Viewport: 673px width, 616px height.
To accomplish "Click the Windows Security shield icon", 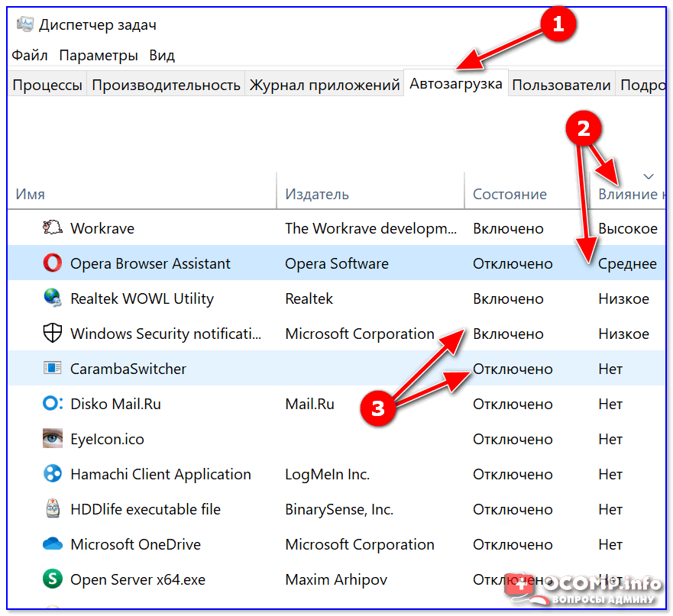I will [x=53, y=333].
